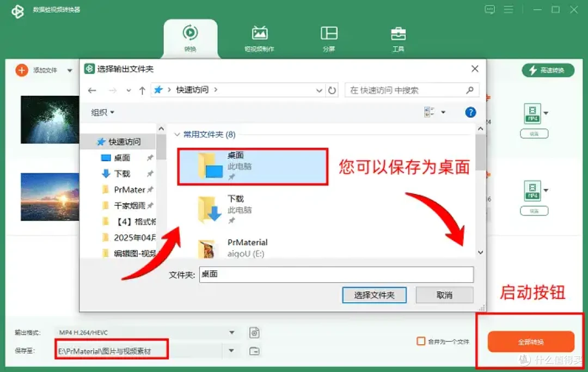Go back in the folder dialog
The width and height of the screenshot is (588, 372).
click(x=92, y=90)
